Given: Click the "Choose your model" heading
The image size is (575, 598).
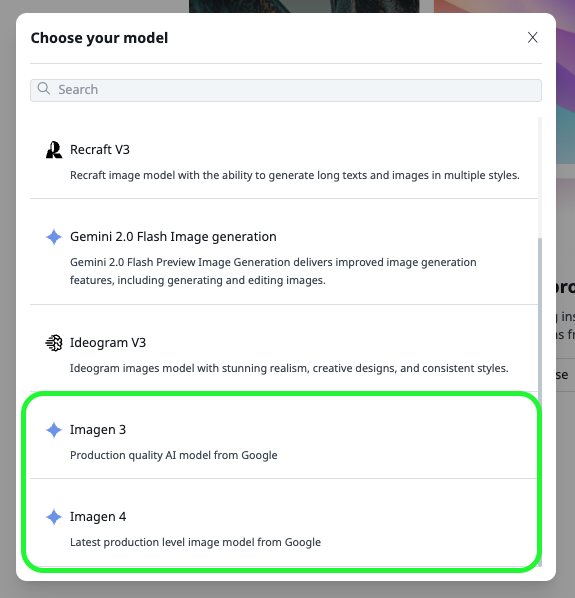Looking at the screenshot, I should [x=99, y=38].
